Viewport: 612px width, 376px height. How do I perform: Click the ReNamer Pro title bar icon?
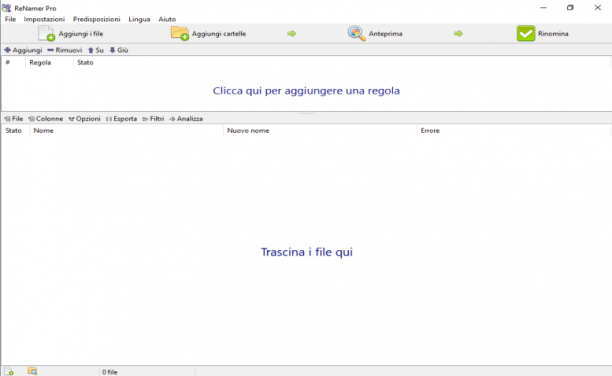(x=7, y=8)
